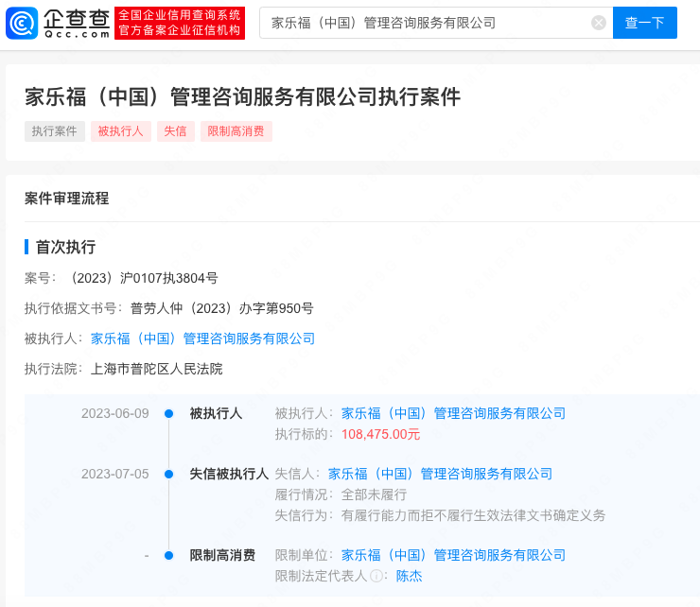
Task: Select the 被执行人 tag
Action: point(120,131)
